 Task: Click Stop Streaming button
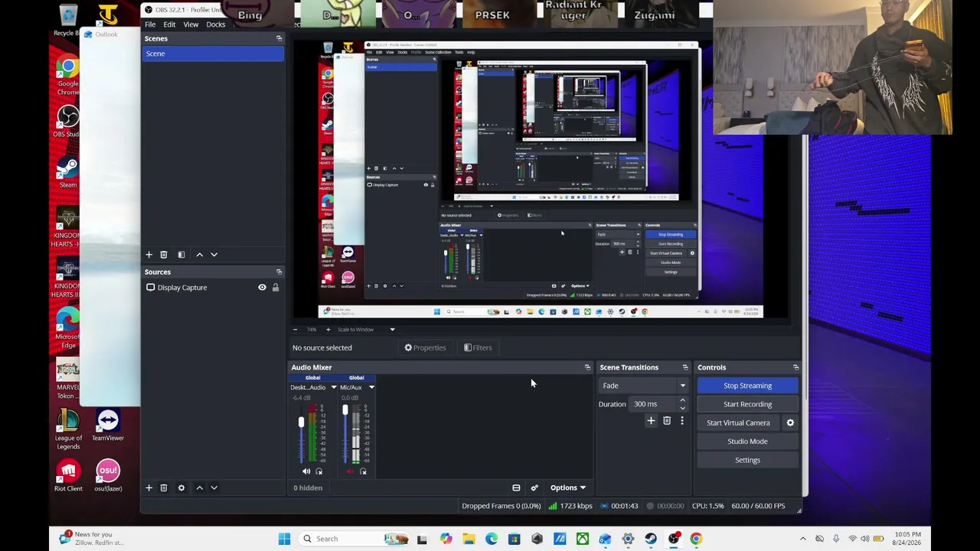(x=747, y=386)
